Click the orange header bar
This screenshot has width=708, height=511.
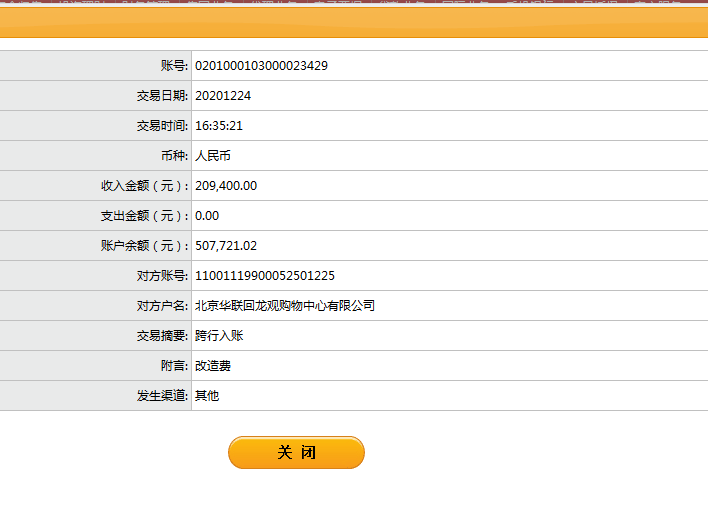click(x=354, y=20)
